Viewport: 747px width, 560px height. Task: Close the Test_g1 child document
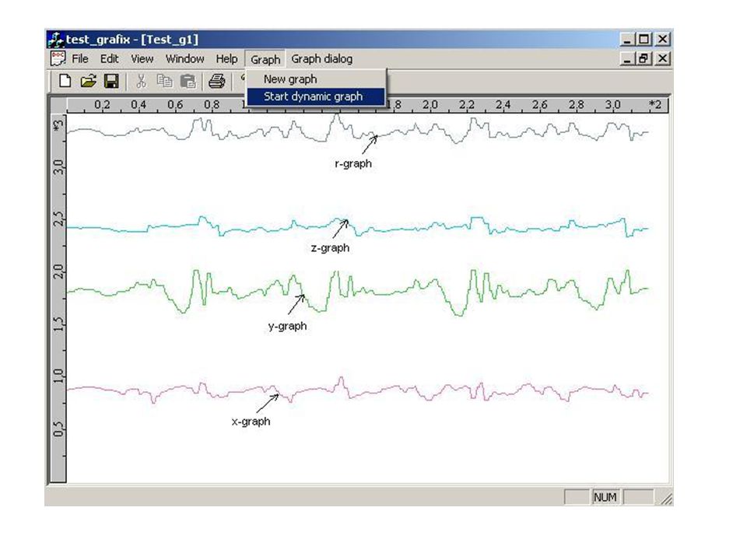(x=662, y=58)
